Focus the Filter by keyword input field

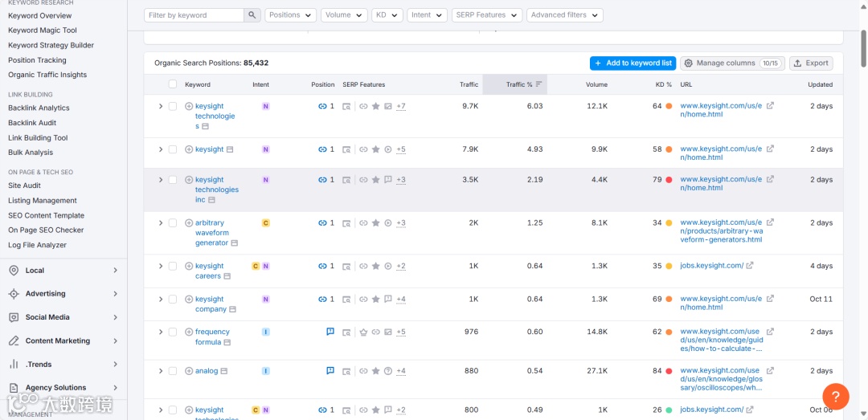point(194,15)
